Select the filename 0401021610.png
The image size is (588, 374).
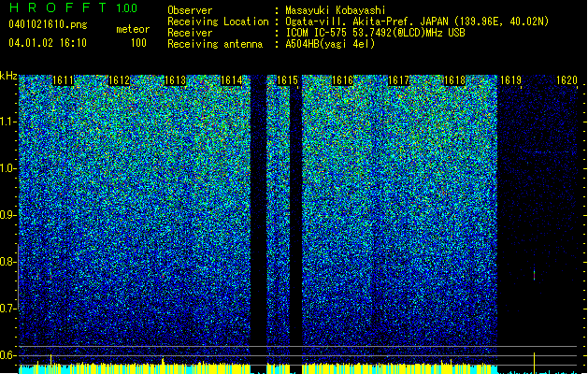pyautogui.click(x=48, y=24)
